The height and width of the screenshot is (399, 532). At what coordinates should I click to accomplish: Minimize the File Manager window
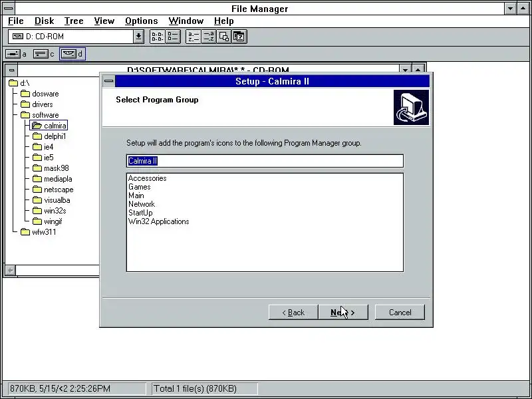pyautogui.click(x=510, y=9)
